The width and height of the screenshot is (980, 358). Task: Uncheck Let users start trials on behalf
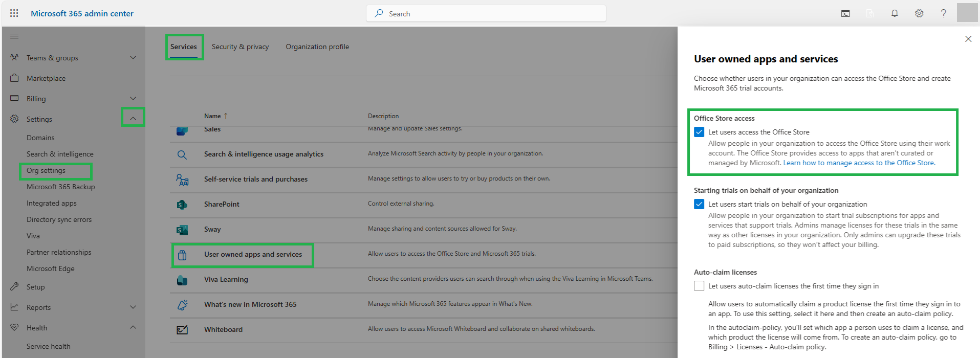699,204
